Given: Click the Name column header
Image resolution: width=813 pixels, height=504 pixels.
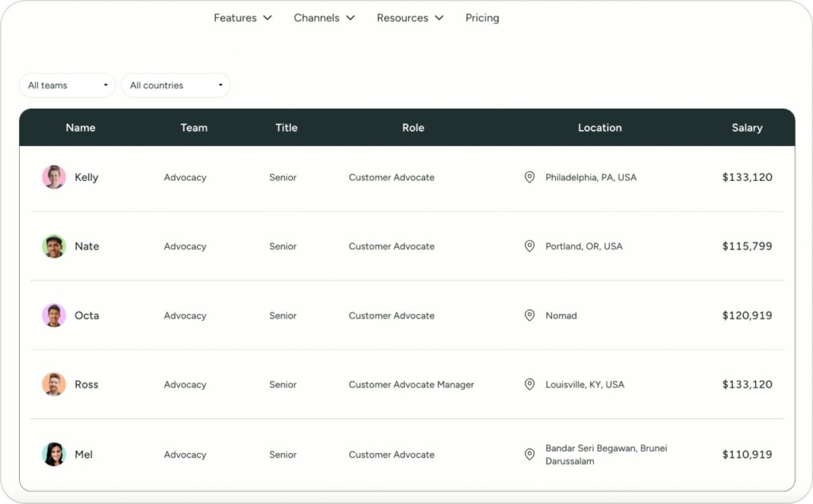Looking at the screenshot, I should (80, 128).
